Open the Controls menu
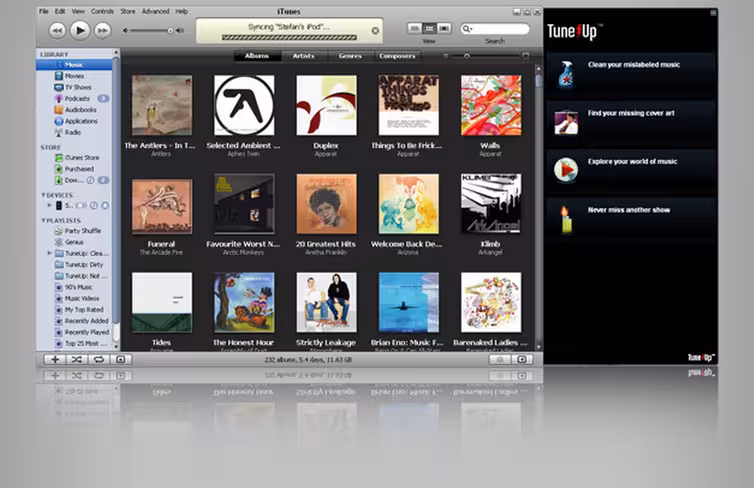 [x=102, y=11]
